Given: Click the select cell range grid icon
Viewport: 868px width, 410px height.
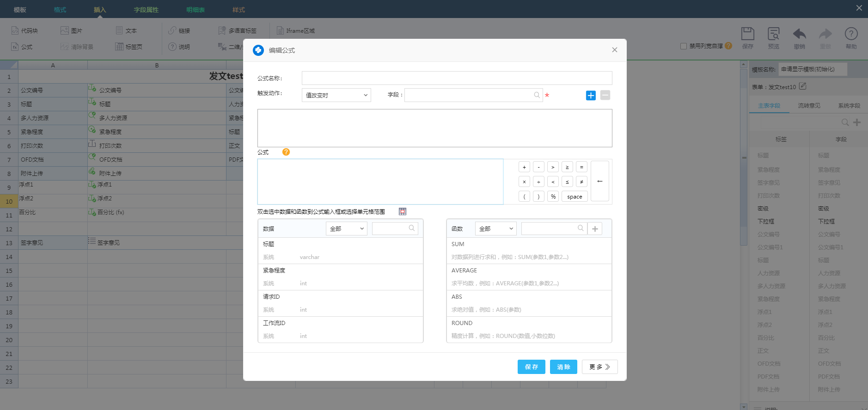Looking at the screenshot, I should (x=403, y=211).
